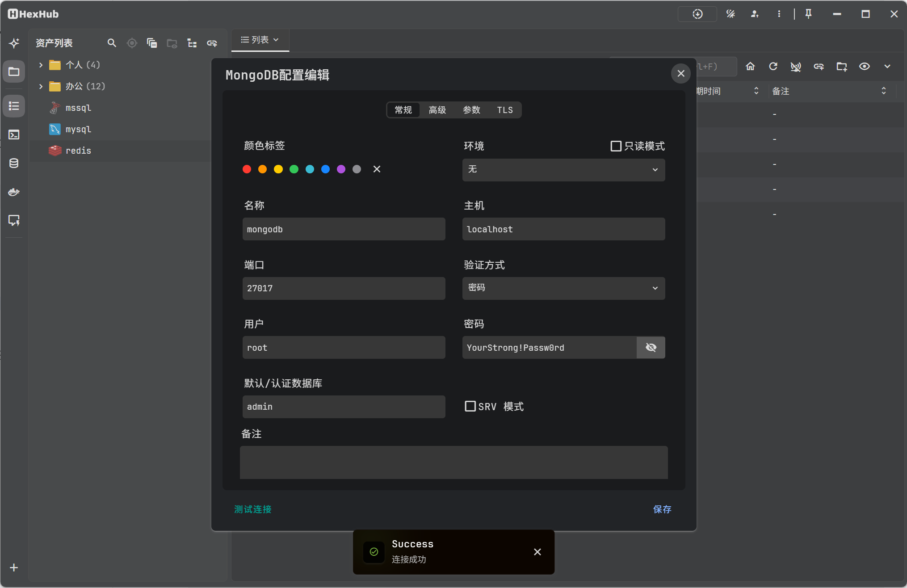This screenshot has width=907, height=588.
Task: Click the plus icon at sidebar bottom
Action: pos(14,567)
